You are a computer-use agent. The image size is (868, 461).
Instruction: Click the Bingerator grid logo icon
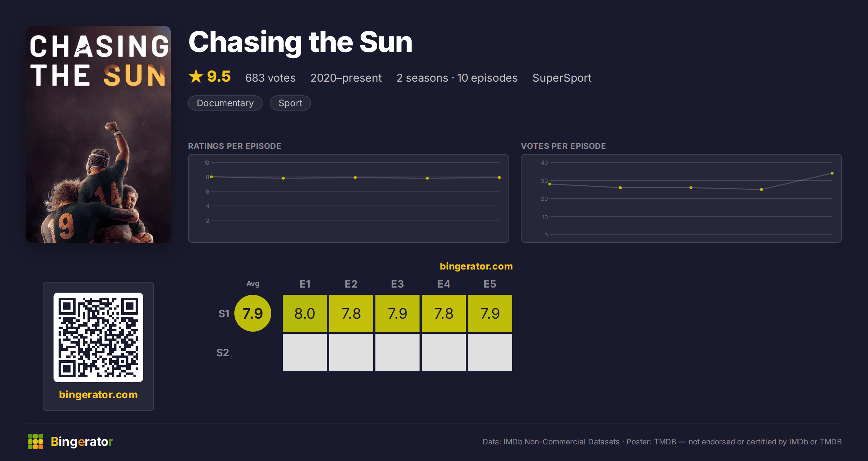coord(35,441)
